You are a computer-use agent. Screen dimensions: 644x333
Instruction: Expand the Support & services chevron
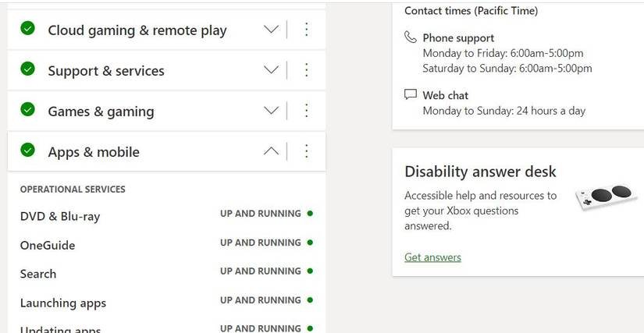271,70
